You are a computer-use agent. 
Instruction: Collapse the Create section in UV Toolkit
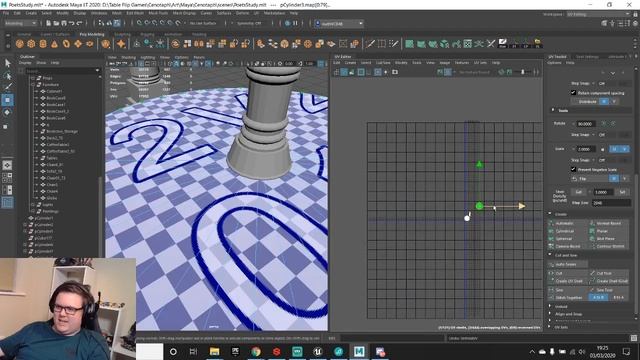coord(550,214)
